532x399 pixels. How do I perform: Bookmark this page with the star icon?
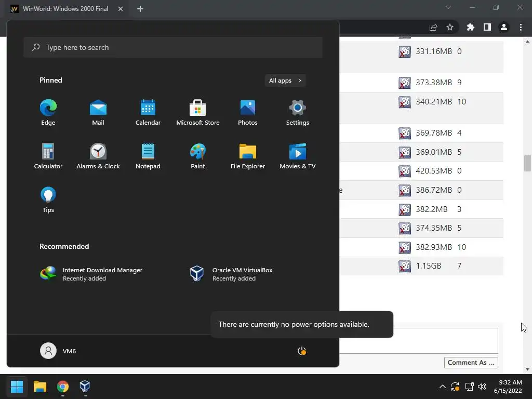coord(450,27)
